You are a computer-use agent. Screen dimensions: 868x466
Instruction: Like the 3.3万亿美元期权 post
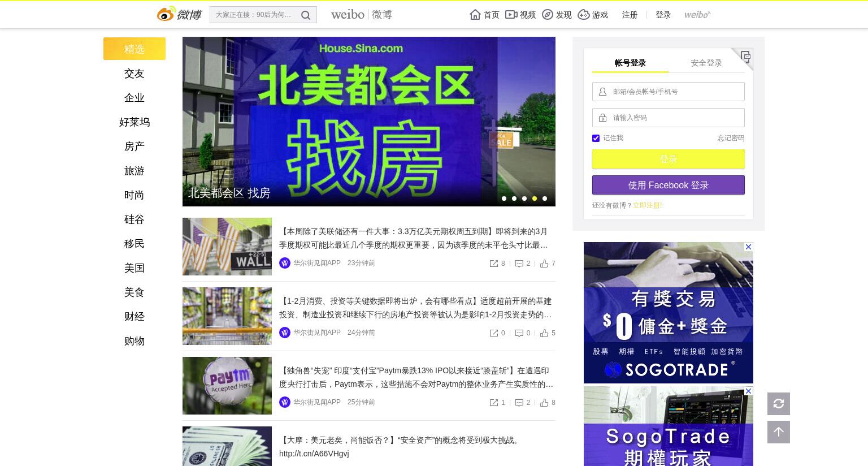pyautogui.click(x=544, y=264)
